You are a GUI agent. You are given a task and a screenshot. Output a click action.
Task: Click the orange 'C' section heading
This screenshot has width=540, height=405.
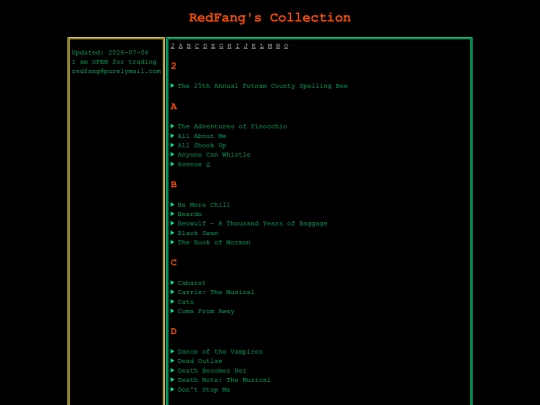click(174, 263)
